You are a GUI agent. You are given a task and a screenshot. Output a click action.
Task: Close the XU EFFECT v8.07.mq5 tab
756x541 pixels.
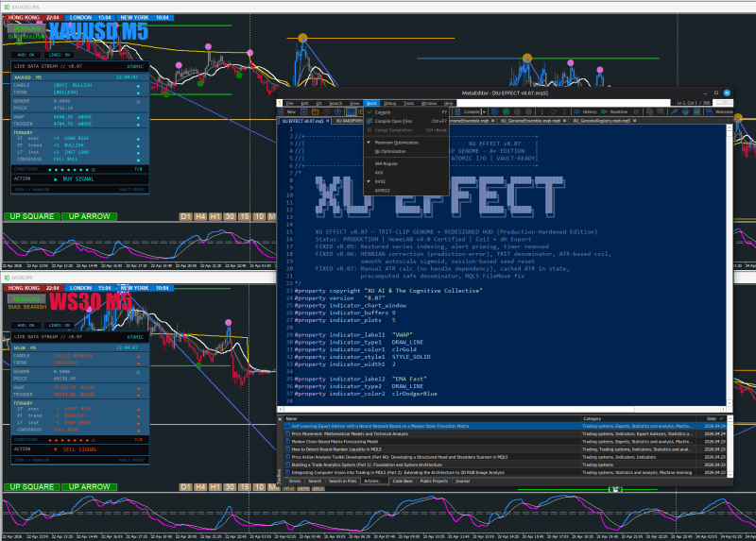327,121
